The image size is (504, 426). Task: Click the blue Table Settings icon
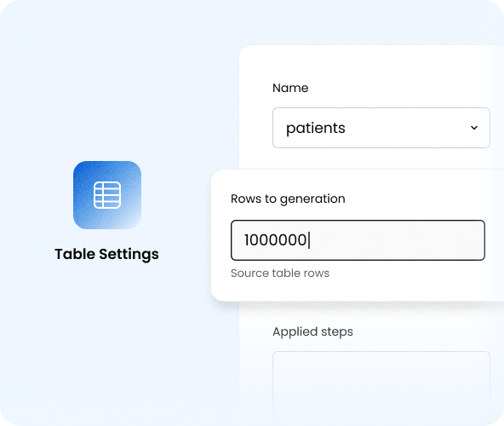[x=107, y=195]
